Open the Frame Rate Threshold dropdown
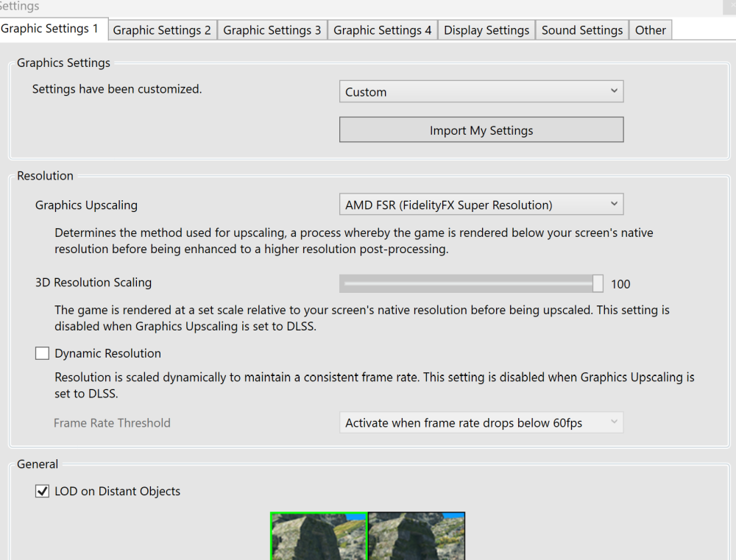Image resolution: width=736 pixels, height=560 pixels. pos(481,423)
